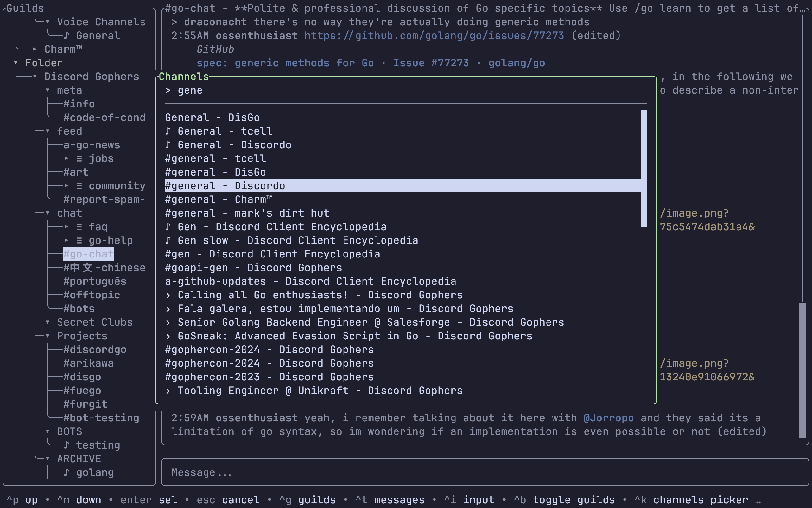Click the channels picker search field

pyautogui.click(x=406, y=90)
